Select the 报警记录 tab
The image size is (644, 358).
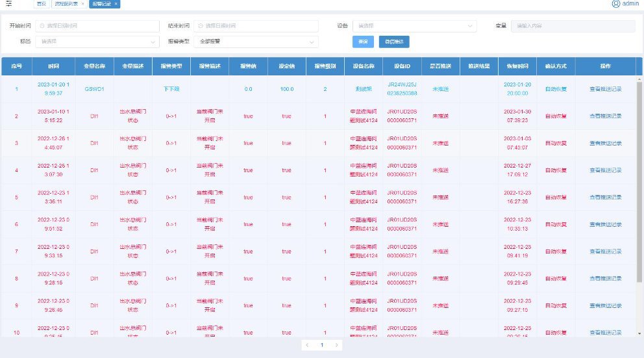[101, 4]
